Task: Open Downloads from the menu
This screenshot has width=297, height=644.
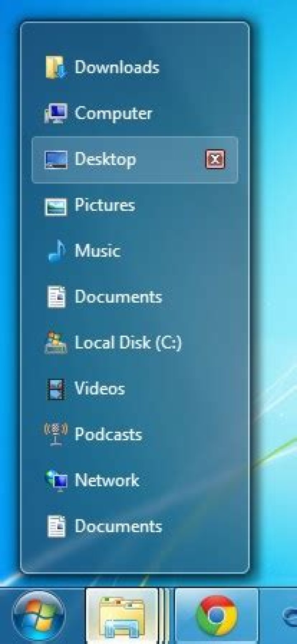Action: point(134,67)
